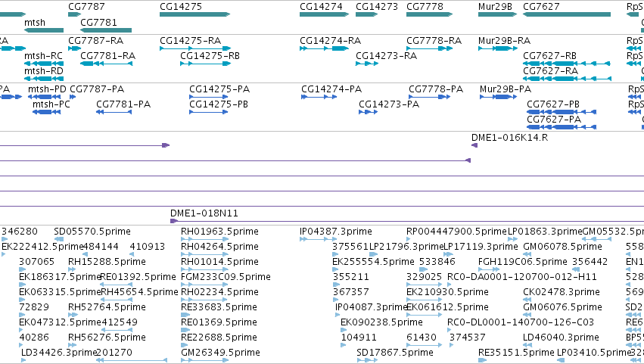Screen dimensions: 644x364
Task: Click the FGM233C09.5prime EST label
Action: tap(226, 277)
